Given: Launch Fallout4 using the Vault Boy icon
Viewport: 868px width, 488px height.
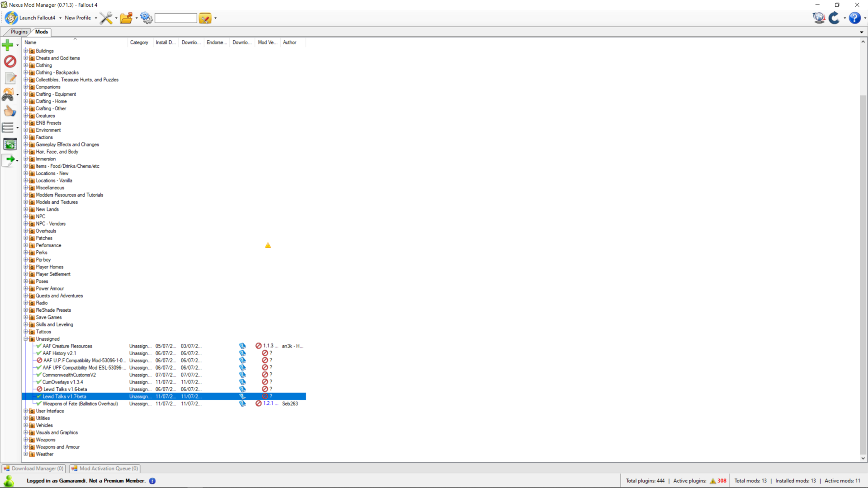Looking at the screenshot, I should [x=11, y=18].
